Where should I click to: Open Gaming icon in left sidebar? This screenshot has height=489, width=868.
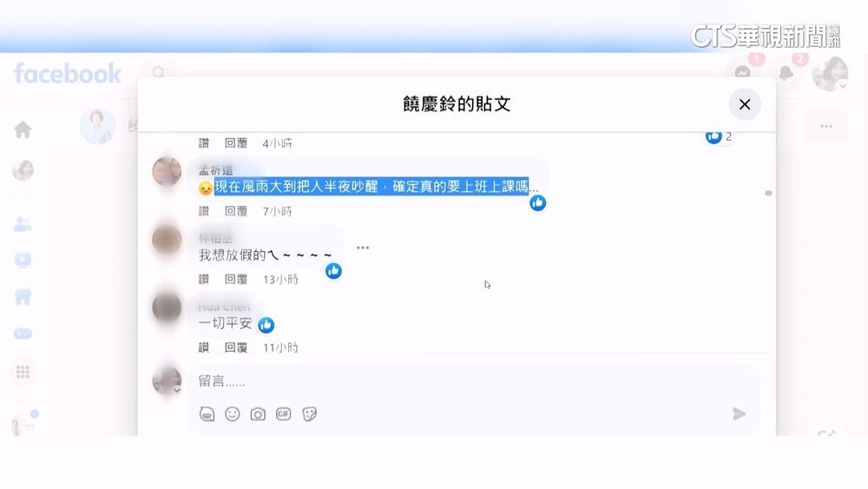point(23,334)
